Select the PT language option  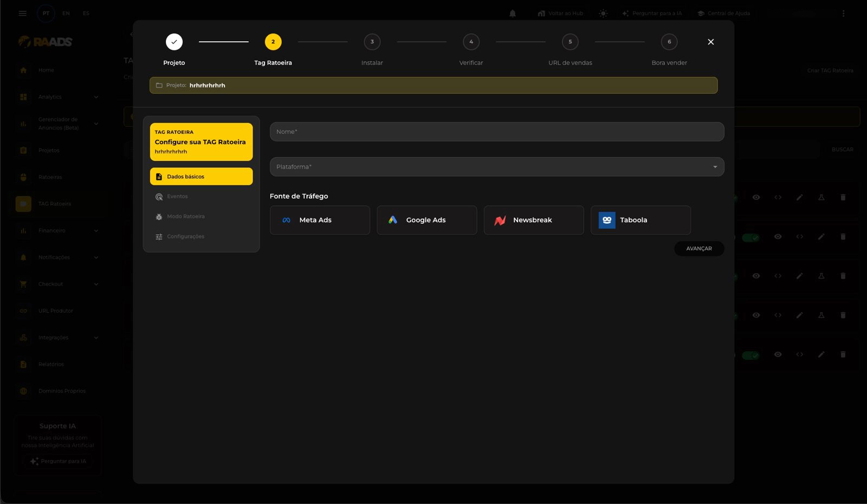pos(46,13)
